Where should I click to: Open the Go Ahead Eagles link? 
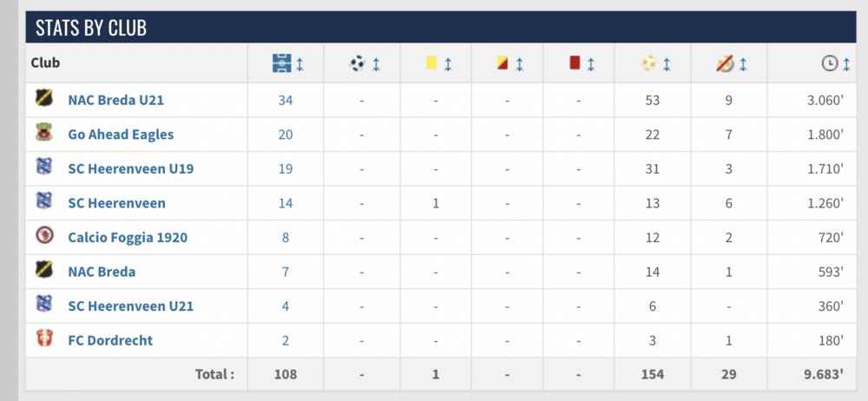[x=121, y=134]
